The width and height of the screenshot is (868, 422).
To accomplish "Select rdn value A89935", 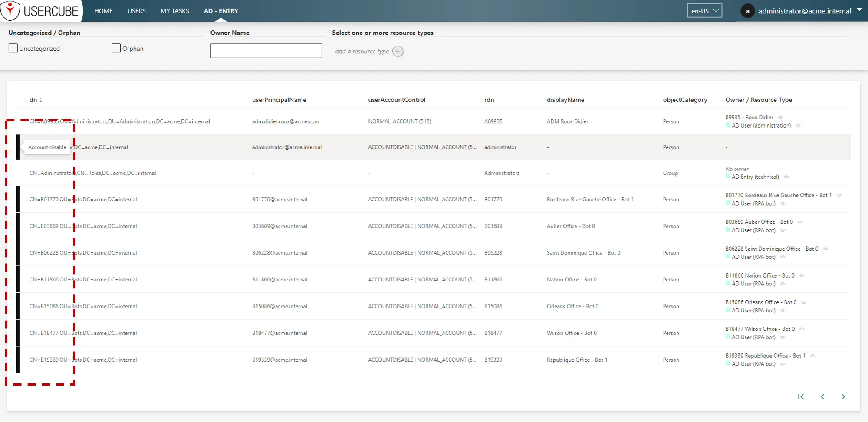I will [x=493, y=121].
